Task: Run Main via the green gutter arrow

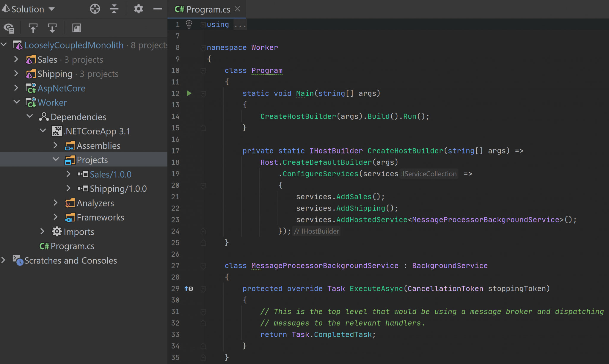Action: click(189, 93)
